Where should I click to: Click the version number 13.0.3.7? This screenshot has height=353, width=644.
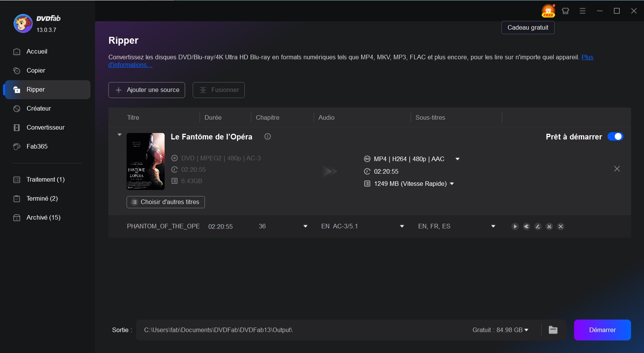[46, 30]
